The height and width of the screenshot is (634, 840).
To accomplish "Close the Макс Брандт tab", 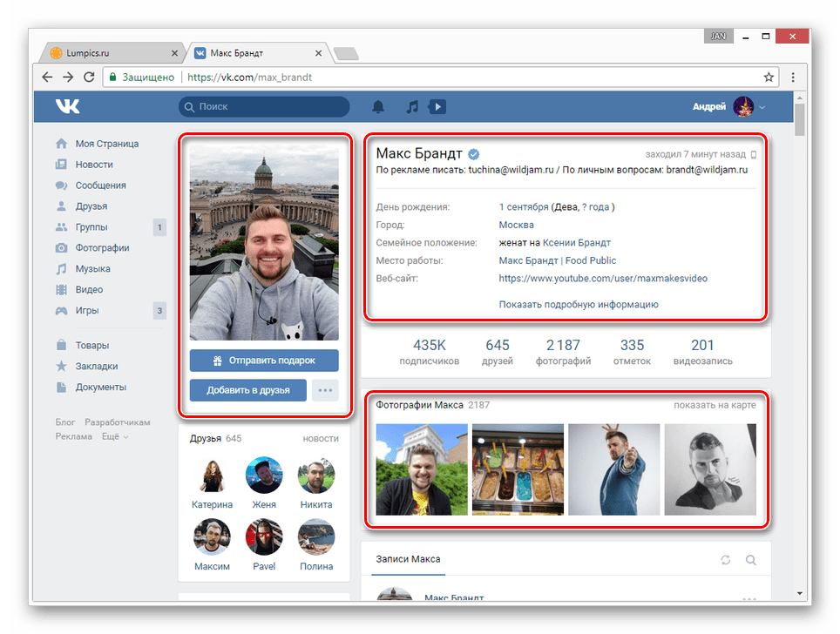I will coord(319,53).
